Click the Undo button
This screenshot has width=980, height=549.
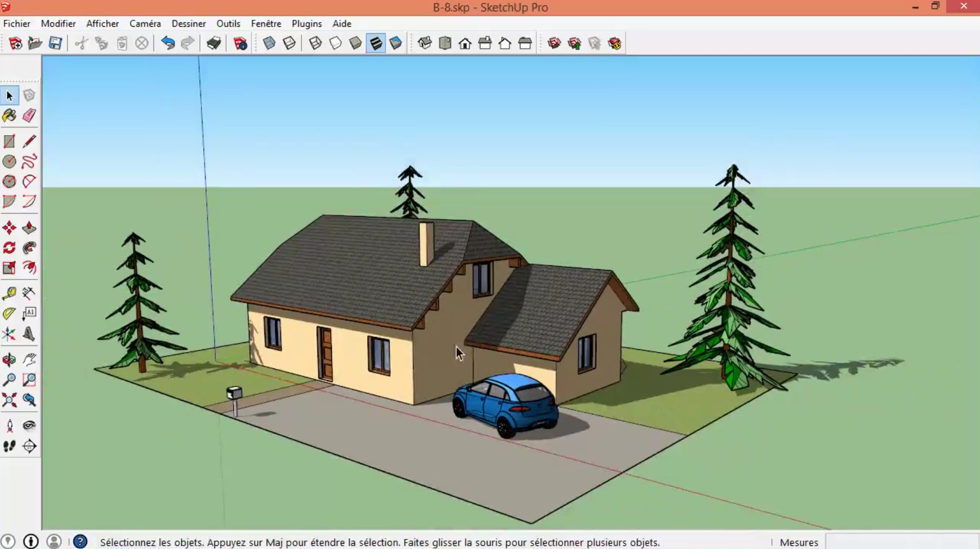click(x=168, y=43)
